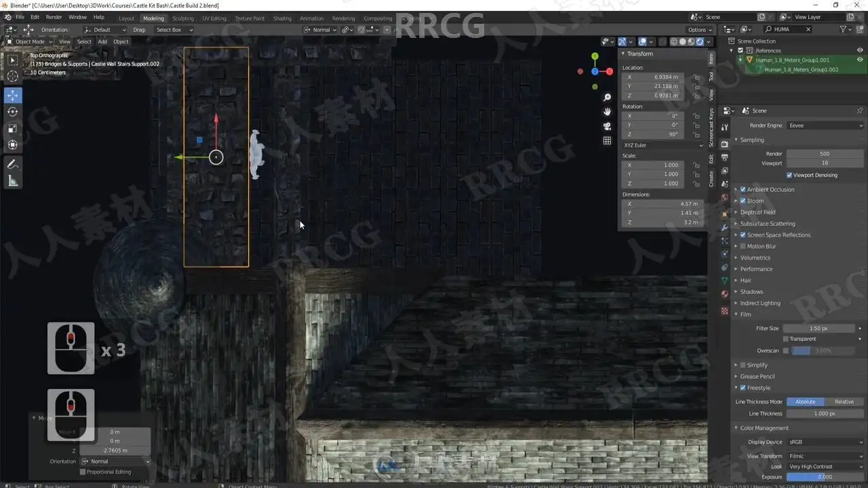Click the pan hand viewport icon
The height and width of the screenshot is (488, 868).
tap(607, 112)
